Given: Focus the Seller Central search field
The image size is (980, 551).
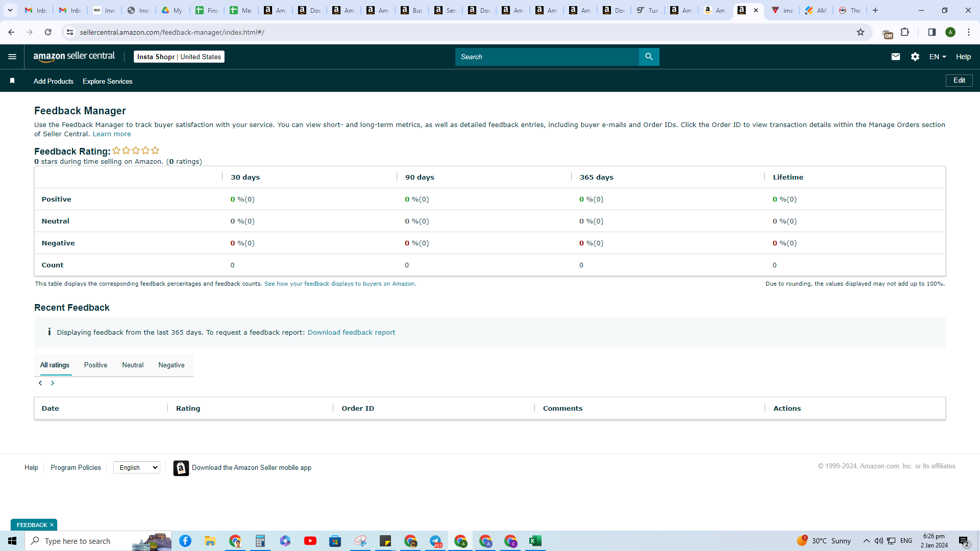Looking at the screenshot, I should [547, 57].
